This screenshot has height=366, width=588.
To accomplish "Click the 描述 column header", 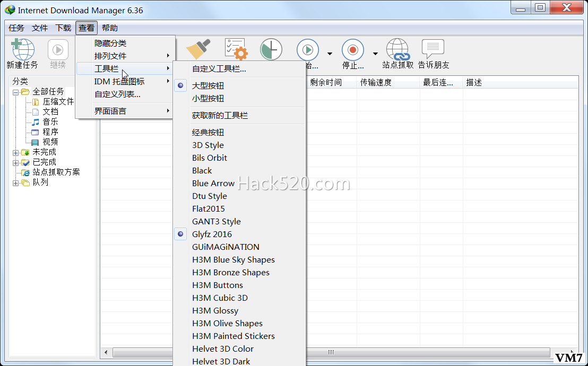I will tap(520, 83).
